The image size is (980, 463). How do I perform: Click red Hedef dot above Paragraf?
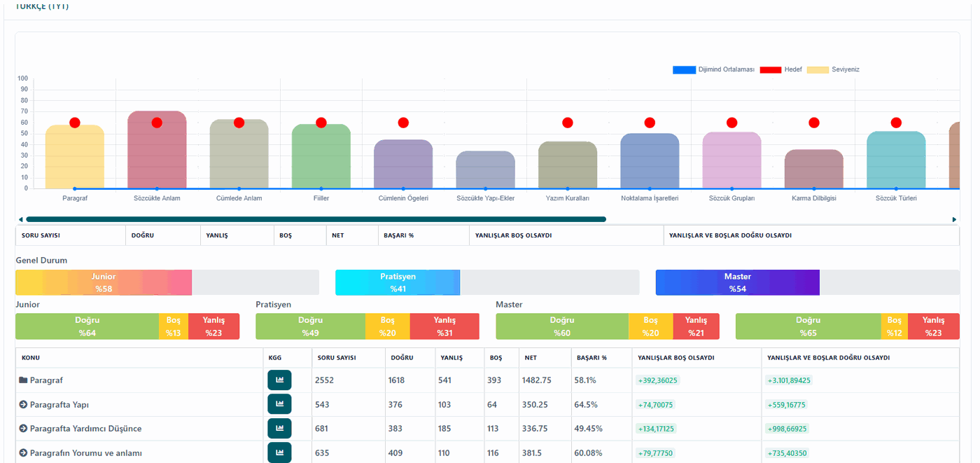coord(75,123)
